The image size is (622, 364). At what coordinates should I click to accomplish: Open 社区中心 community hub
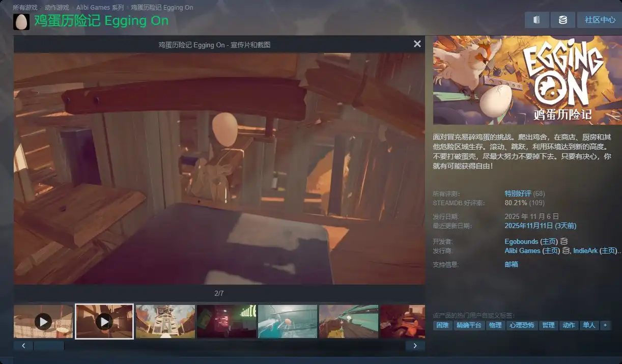[x=600, y=20]
